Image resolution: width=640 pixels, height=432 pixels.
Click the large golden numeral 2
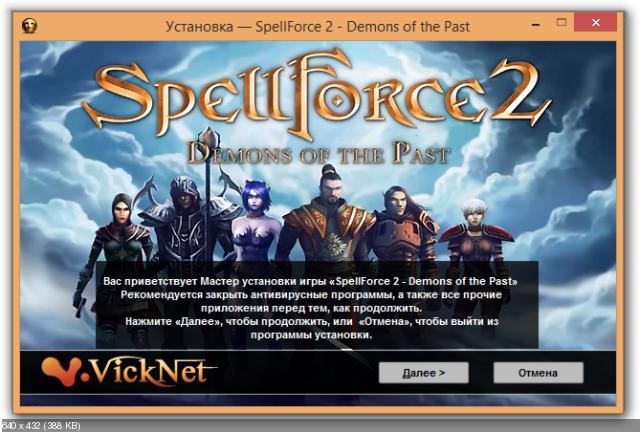521,93
